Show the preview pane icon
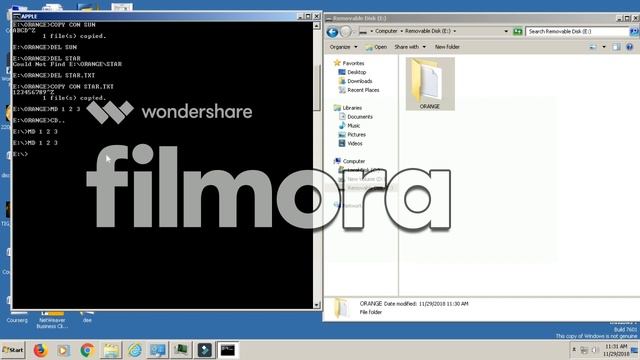 (x=616, y=47)
